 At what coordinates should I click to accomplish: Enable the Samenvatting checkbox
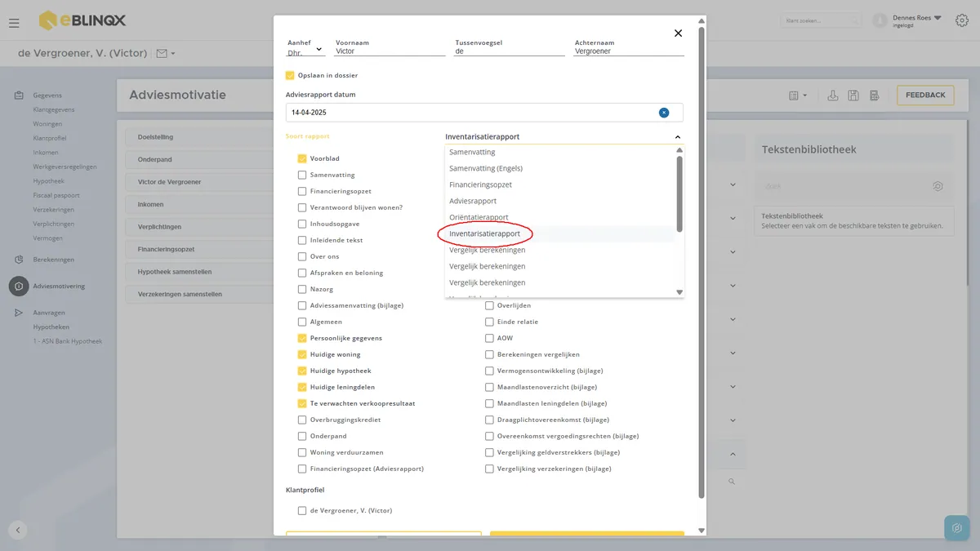(302, 175)
